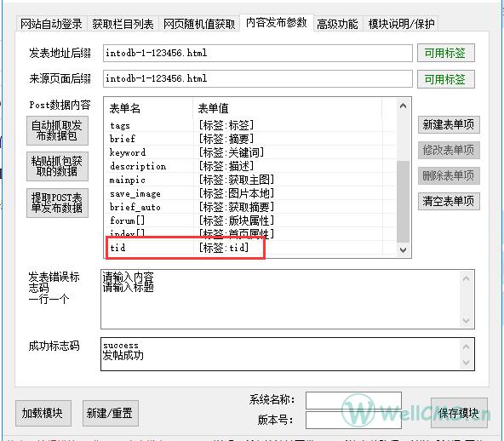Click the 新建表单项 button
The height and width of the screenshot is (441, 504).
(449, 124)
